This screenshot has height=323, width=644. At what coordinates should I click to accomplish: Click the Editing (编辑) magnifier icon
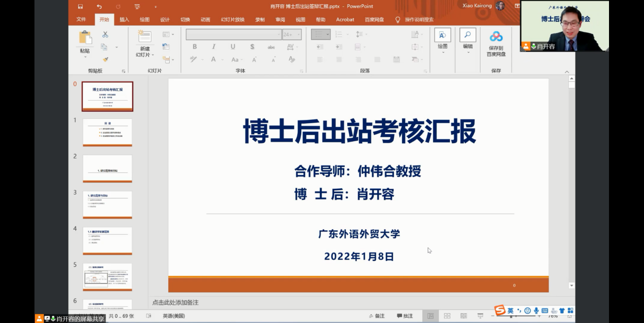pos(467,35)
